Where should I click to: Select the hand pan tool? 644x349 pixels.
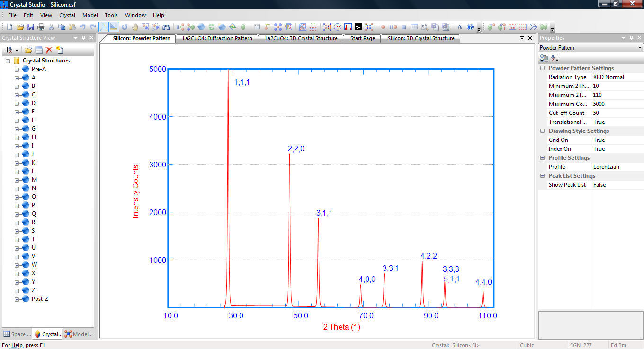pyautogui.click(x=135, y=27)
